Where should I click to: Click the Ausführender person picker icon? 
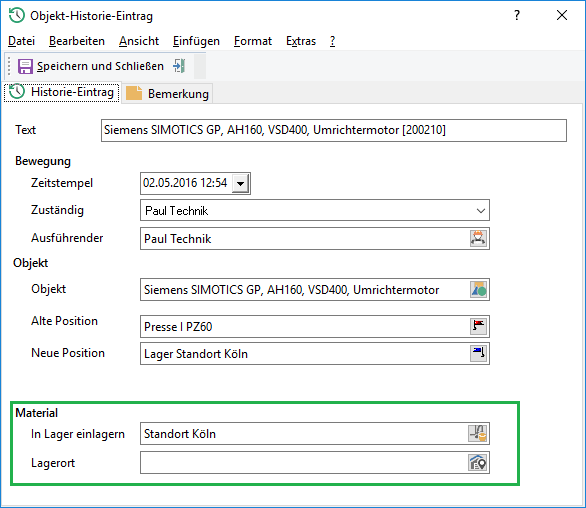[x=478, y=238]
